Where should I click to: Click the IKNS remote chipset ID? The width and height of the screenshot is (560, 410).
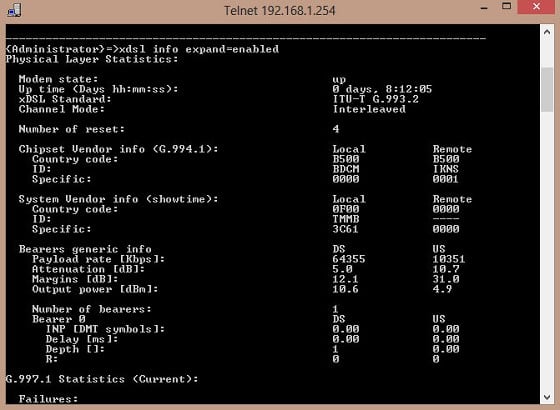[x=446, y=169]
